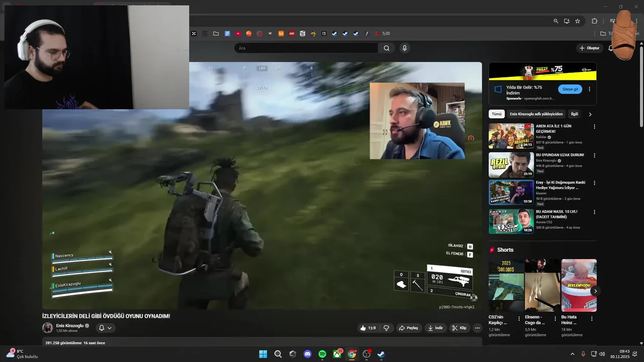
Task: Click the video player to pause
Action: coord(262,186)
